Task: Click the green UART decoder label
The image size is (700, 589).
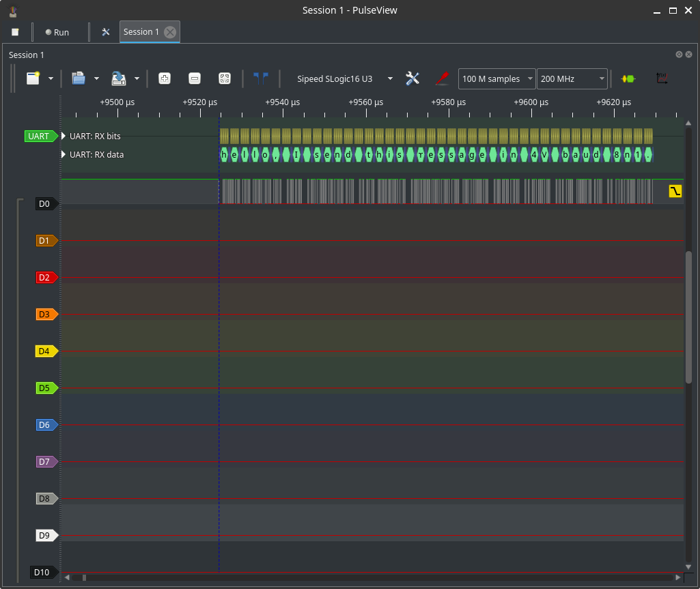Action: [40, 136]
